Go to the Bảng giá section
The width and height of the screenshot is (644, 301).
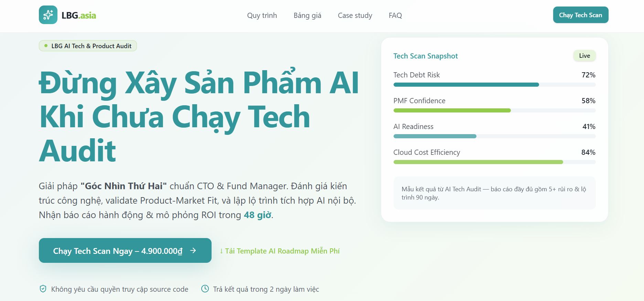(x=307, y=15)
